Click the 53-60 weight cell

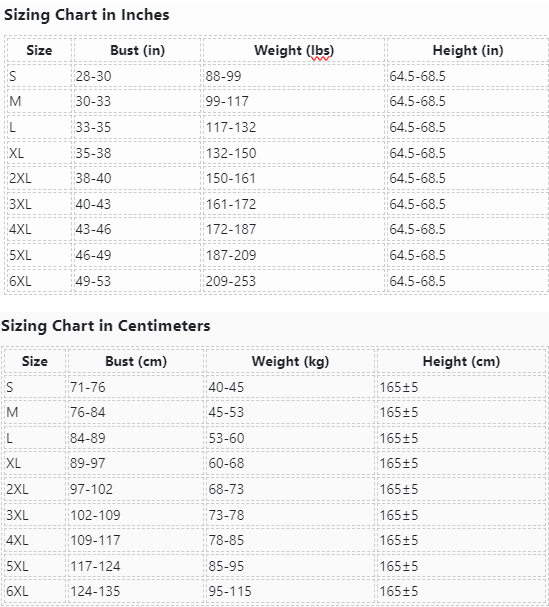pyautogui.click(x=290, y=438)
